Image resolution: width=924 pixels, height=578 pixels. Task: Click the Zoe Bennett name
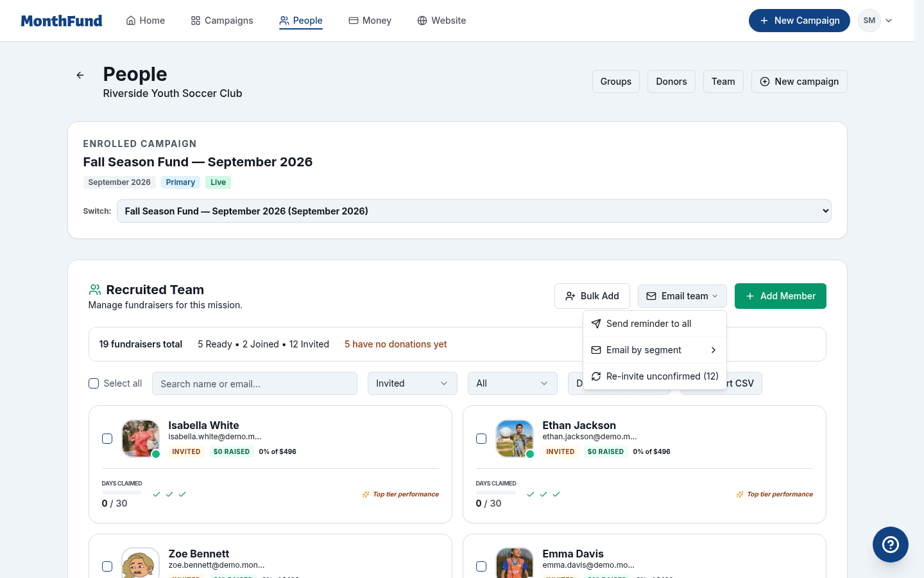tap(199, 554)
